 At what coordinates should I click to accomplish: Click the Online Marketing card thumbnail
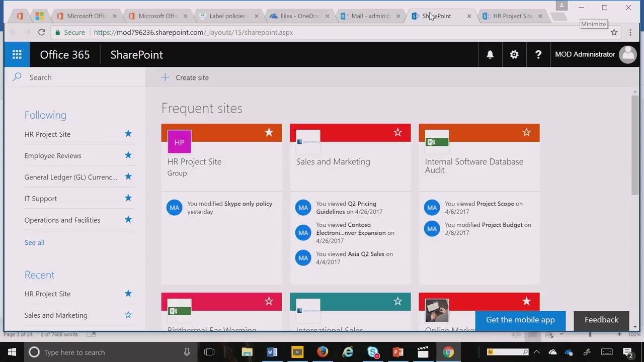pos(437,311)
